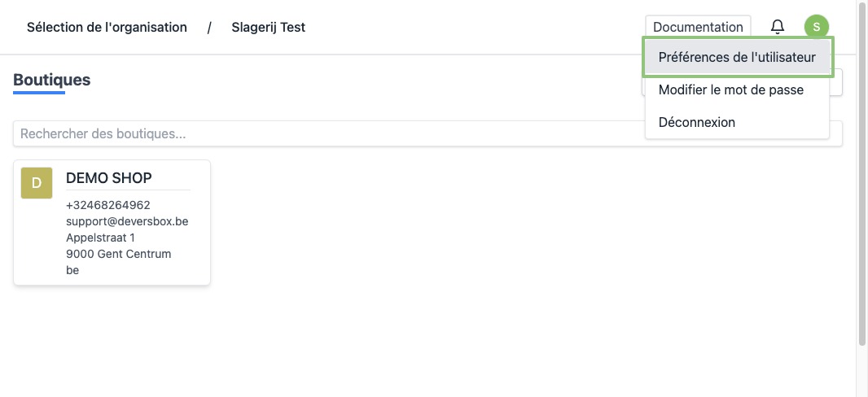Choose Modifier le mot de passe
The height and width of the screenshot is (397, 868).
[x=730, y=89]
